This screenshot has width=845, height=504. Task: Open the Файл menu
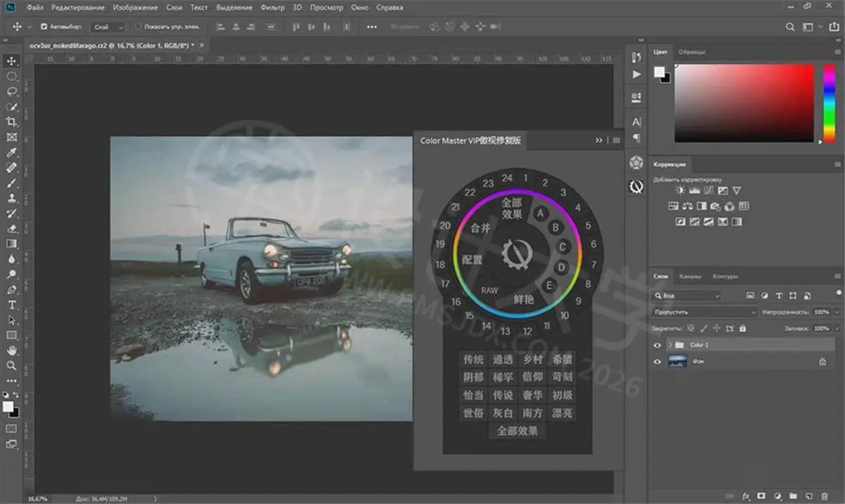[35, 8]
